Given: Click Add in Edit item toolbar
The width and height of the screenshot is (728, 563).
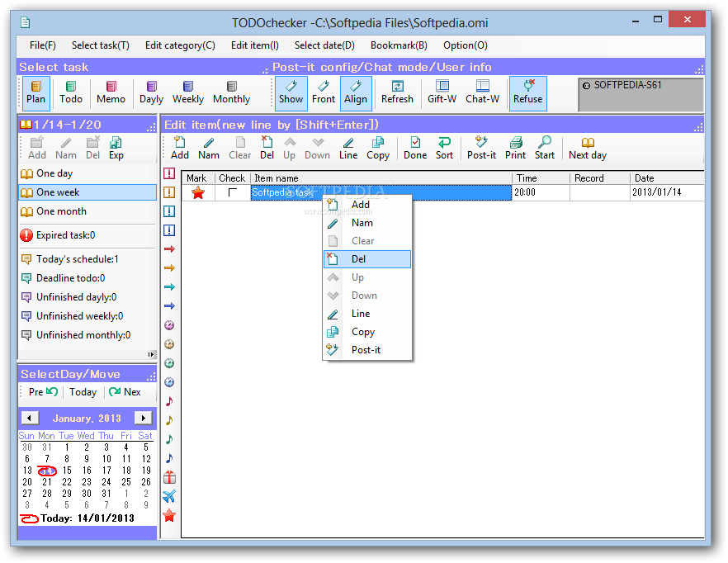Looking at the screenshot, I should (x=180, y=149).
